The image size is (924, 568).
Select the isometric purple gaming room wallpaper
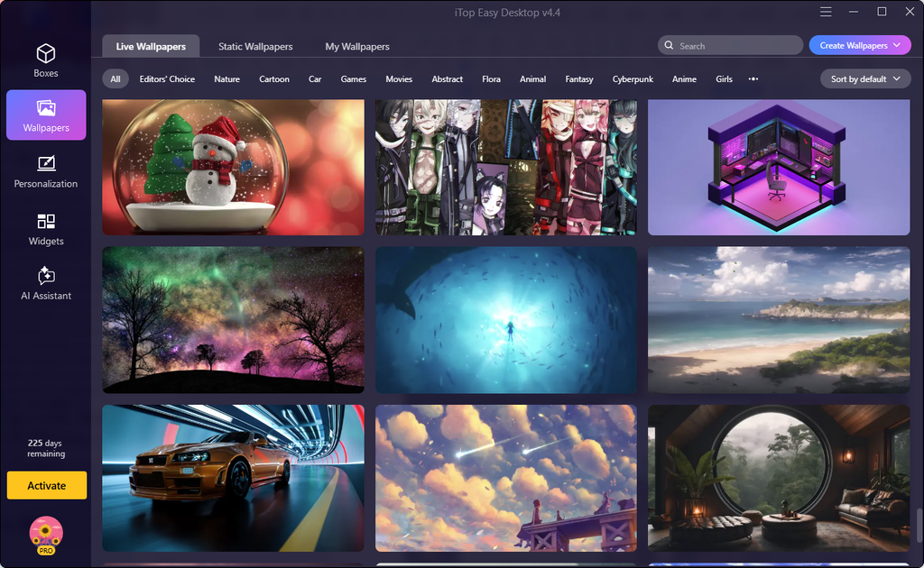779,167
